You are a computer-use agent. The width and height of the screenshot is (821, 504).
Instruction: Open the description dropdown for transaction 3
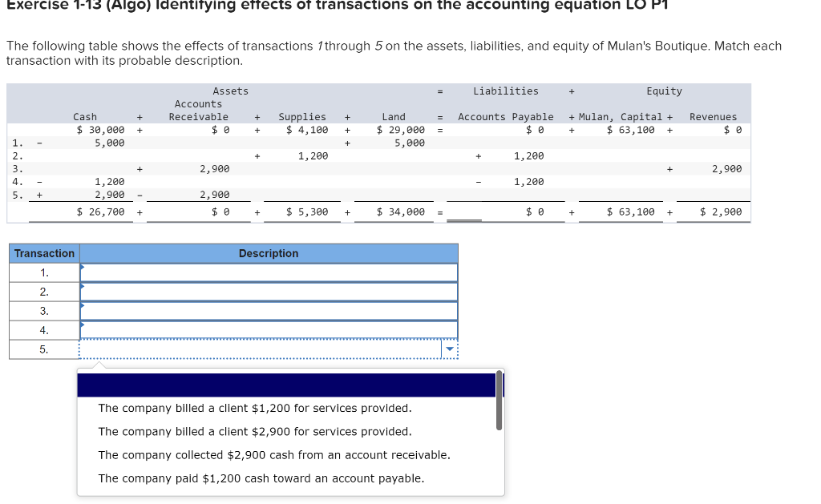pos(269,312)
